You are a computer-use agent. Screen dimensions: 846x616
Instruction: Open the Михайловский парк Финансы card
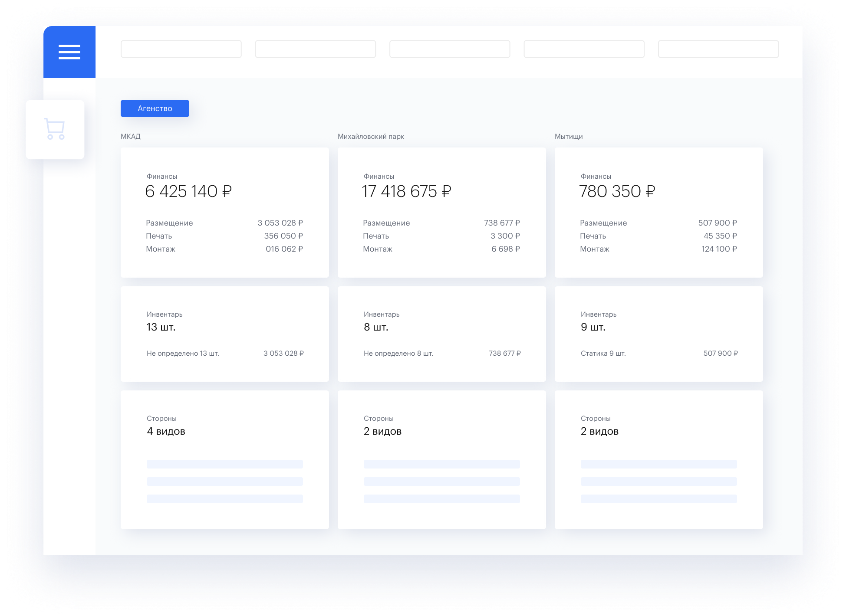tap(441, 212)
